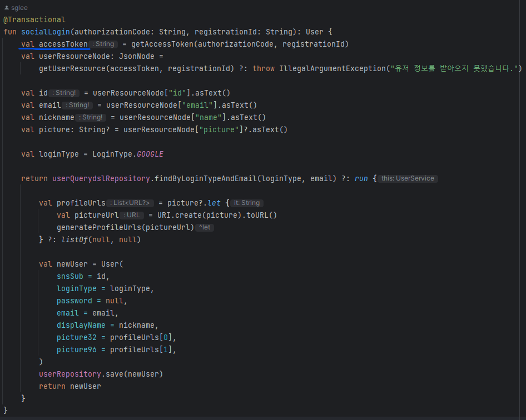Screen dimensions: 526x420
Task: Click the String! hint after val email
Action: tap(78, 105)
